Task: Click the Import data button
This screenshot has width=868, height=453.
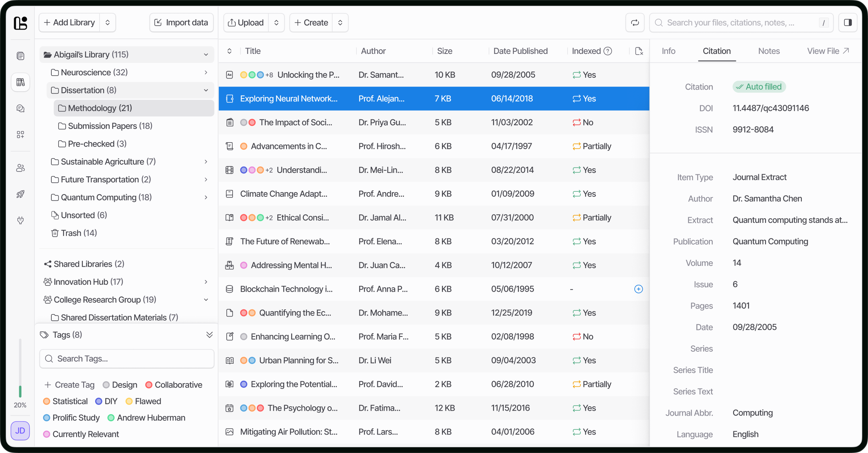Action: [181, 22]
